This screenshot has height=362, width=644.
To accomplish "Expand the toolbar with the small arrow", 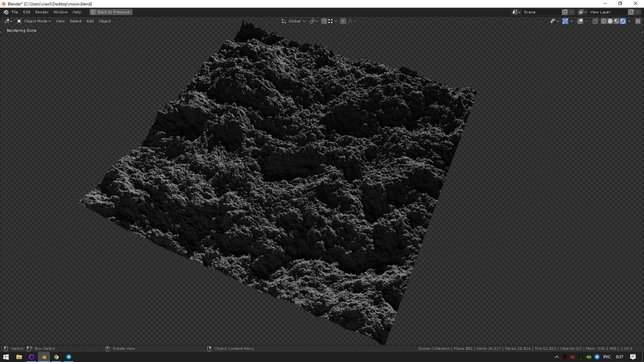I will [x=2, y=32].
